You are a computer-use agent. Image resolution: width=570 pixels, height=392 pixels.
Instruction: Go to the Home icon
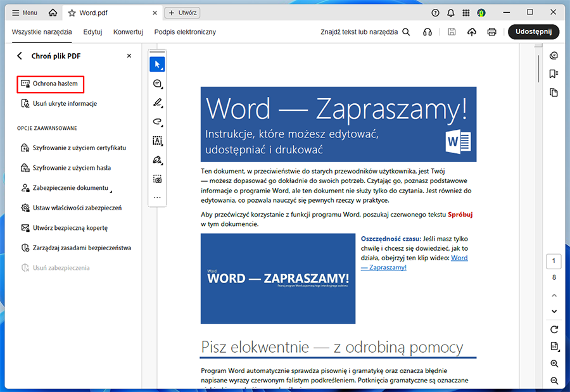(x=53, y=13)
